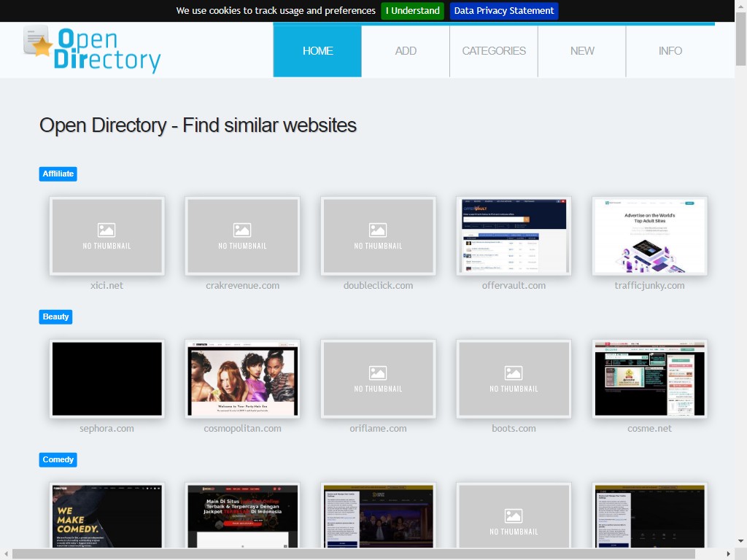Click the cosmopolitan.com link text
Image resolution: width=747 pixels, height=560 pixels.
pyautogui.click(x=242, y=428)
